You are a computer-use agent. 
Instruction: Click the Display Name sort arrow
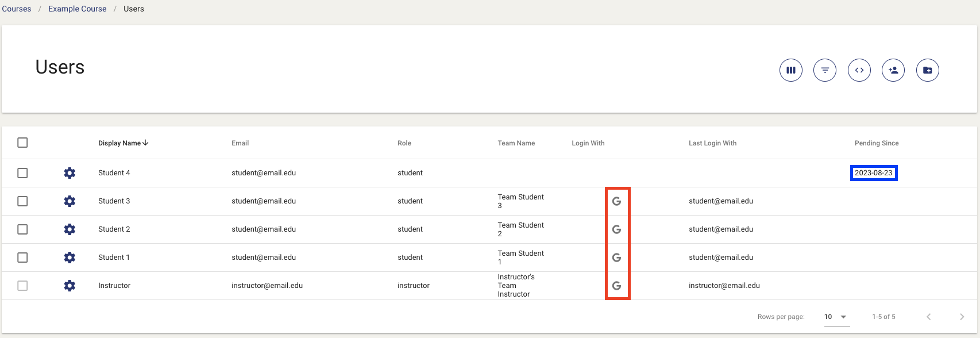[146, 143]
